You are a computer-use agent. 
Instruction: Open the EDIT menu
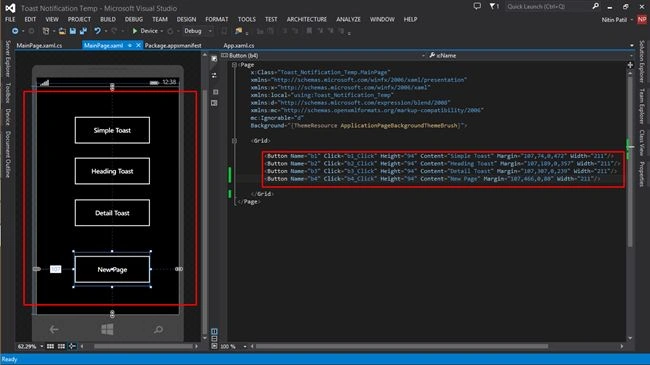click(x=30, y=19)
